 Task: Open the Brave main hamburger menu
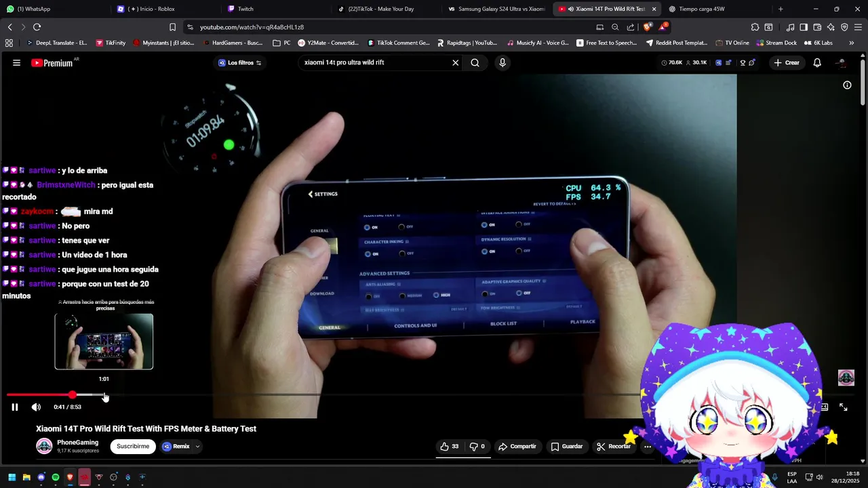tap(858, 27)
